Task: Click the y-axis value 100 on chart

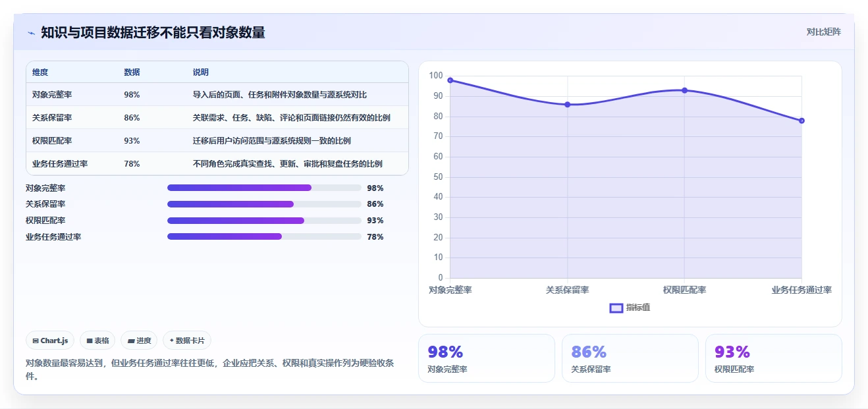Action: (436, 76)
